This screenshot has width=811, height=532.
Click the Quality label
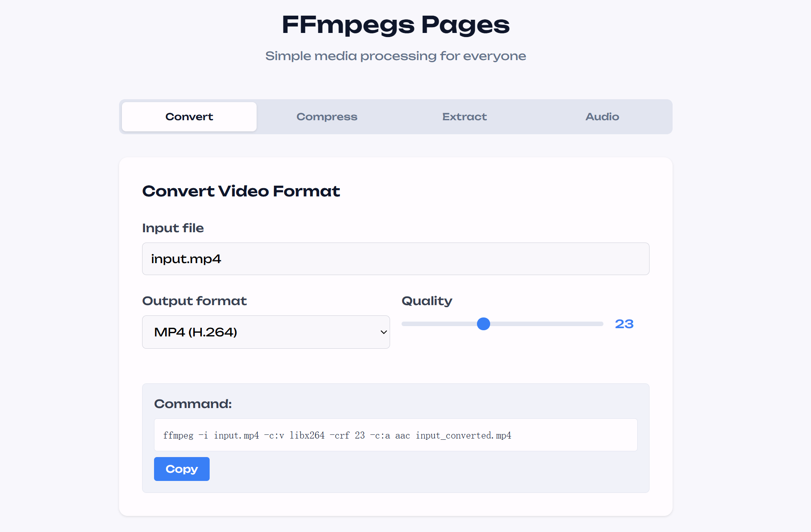coord(427,301)
